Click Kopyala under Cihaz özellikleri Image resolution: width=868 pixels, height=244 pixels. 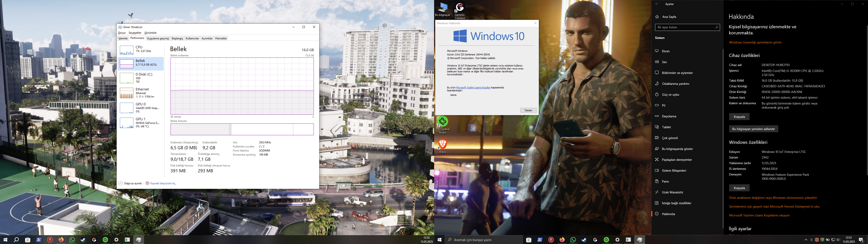739,117
